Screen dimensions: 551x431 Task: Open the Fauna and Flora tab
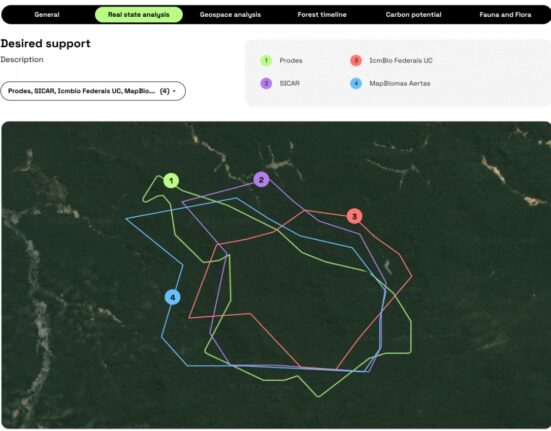click(505, 15)
